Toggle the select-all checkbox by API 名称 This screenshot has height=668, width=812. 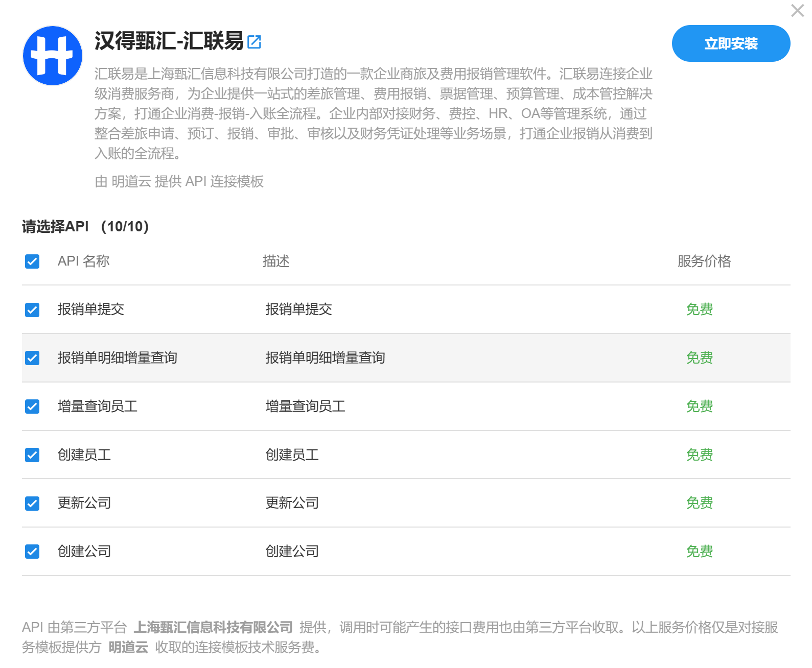[x=32, y=261]
